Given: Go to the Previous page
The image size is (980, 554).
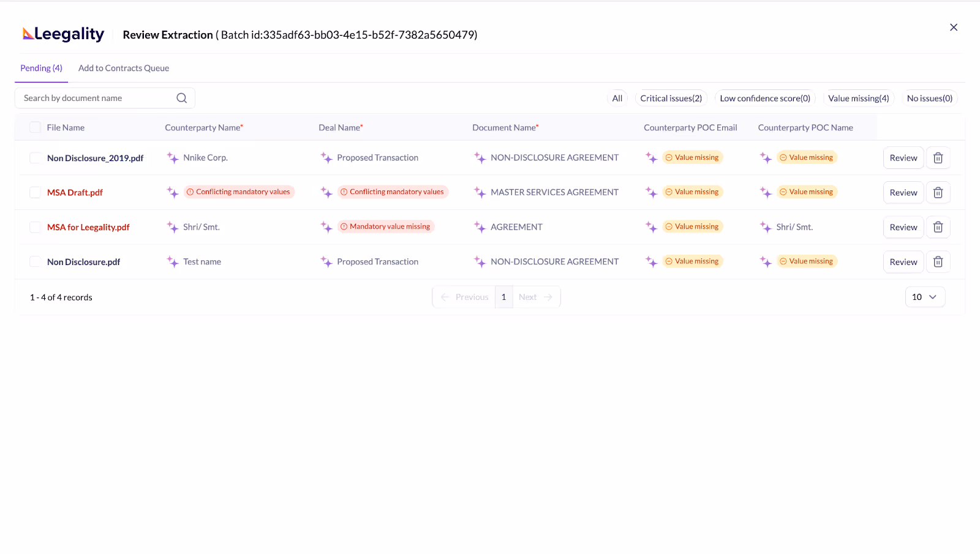Looking at the screenshot, I should point(464,297).
